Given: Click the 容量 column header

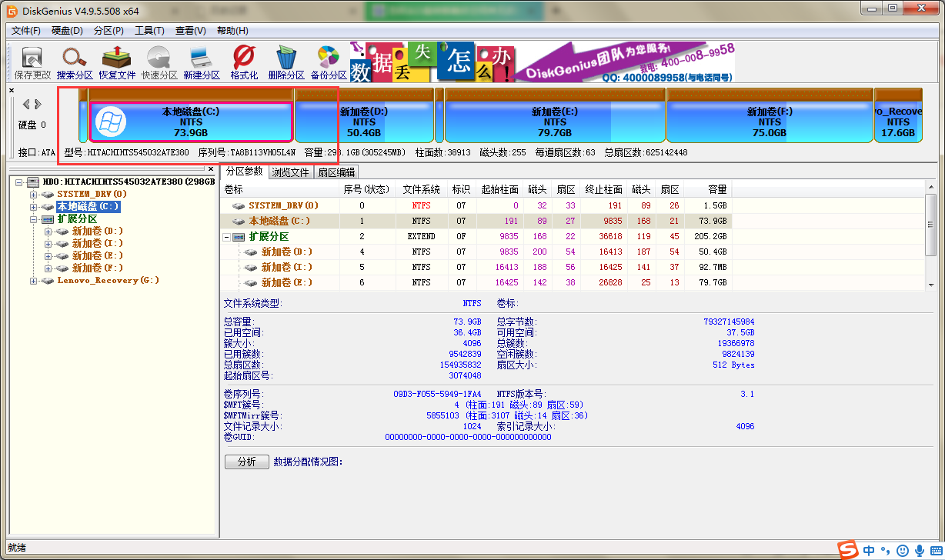Looking at the screenshot, I should point(706,189).
